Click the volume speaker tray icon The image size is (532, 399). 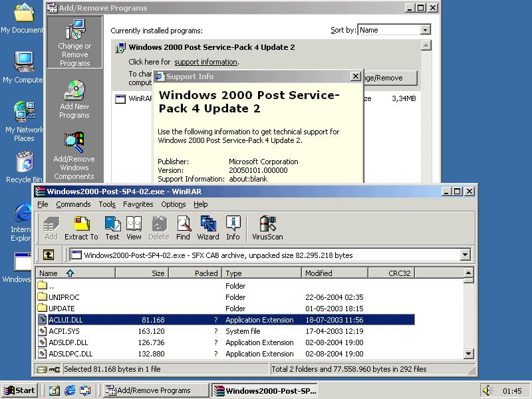point(487,390)
